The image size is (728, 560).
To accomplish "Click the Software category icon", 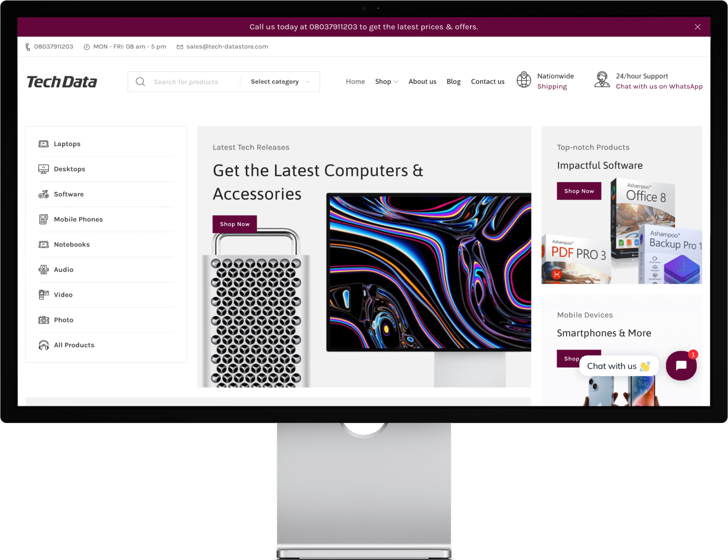I will point(44,194).
